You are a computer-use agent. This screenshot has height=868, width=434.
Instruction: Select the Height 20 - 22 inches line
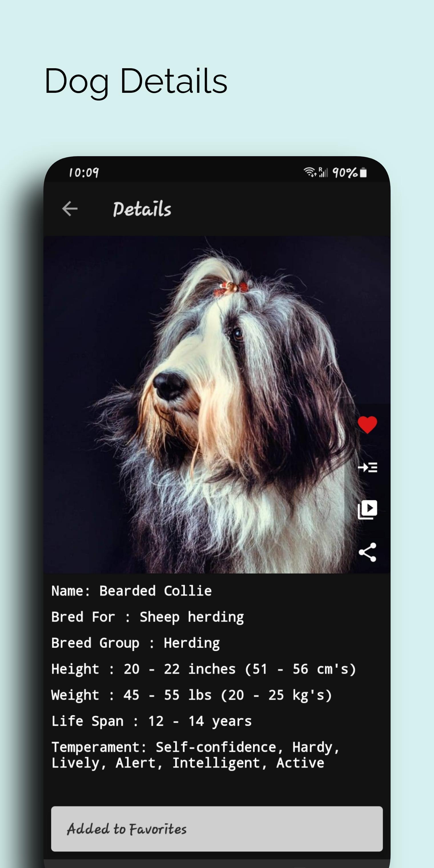(204, 669)
